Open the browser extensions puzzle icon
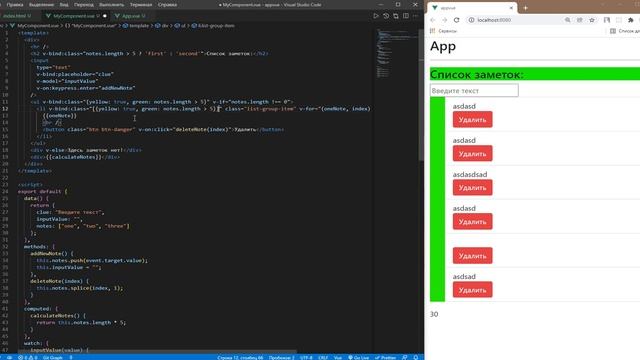Viewport: 640px width, 360px height. coord(631,20)
